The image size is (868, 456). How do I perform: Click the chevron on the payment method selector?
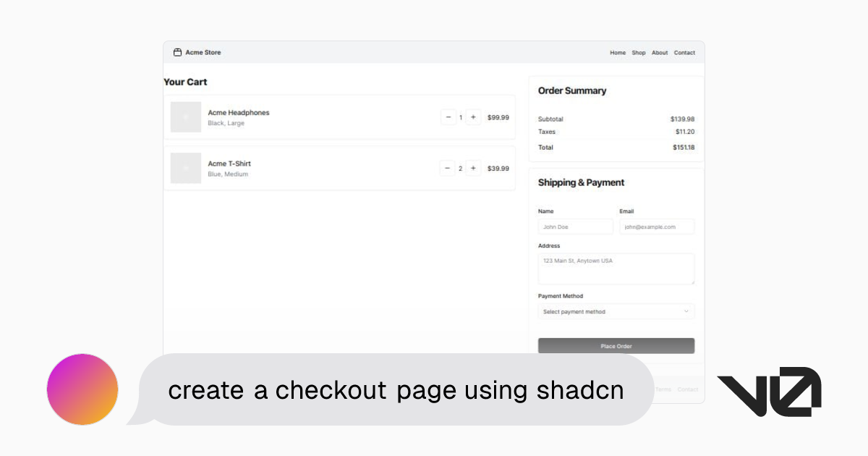(686, 311)
